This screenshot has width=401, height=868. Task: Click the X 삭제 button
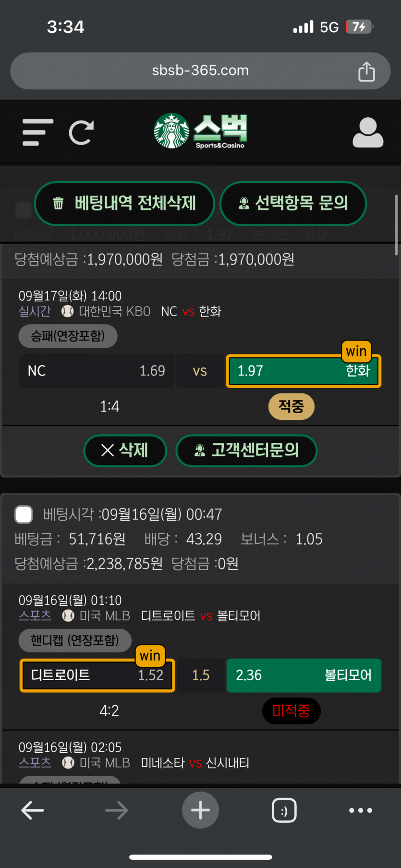(125, 451)
